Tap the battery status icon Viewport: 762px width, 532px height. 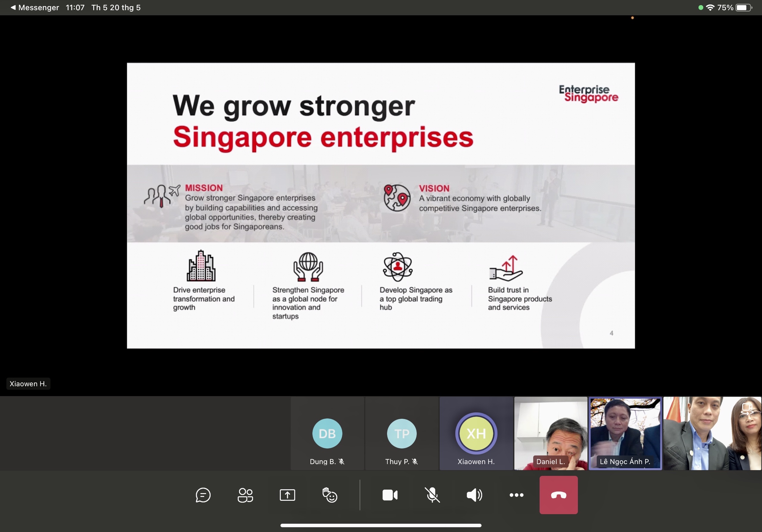pos(744,7)
